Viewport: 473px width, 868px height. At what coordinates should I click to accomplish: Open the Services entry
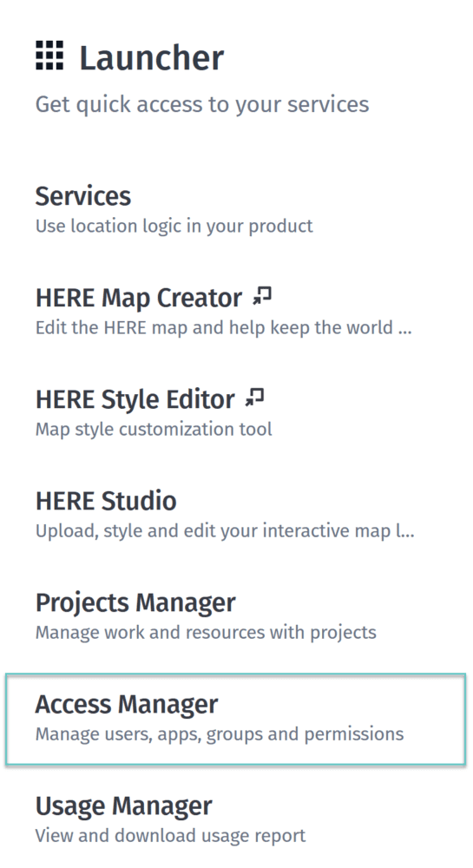pos(83,196)
